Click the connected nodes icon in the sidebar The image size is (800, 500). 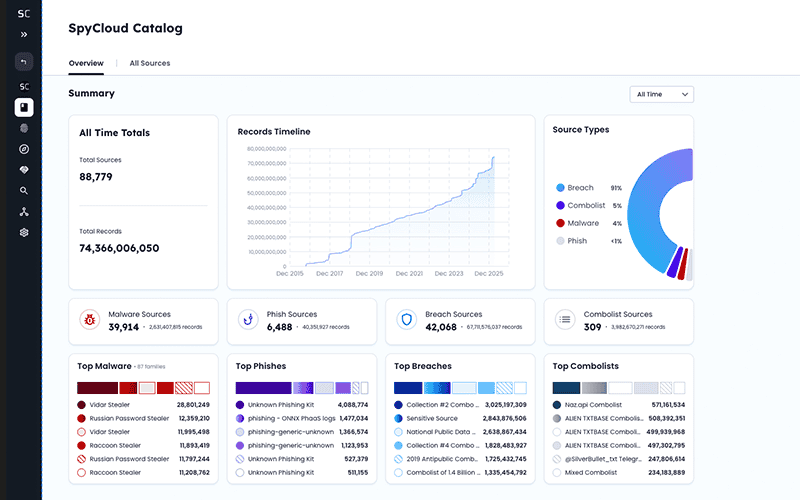23,212
